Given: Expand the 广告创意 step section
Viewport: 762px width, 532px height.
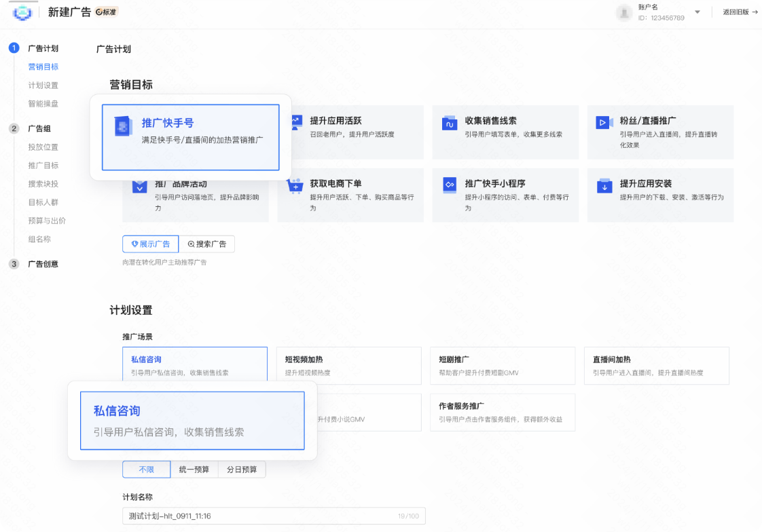Looking at the screenshot, I should pyautogui.click(x=42, y=264).
